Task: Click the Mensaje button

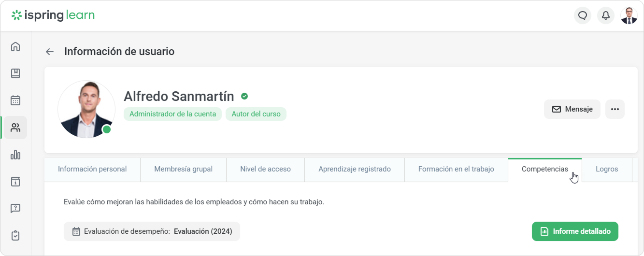Action: pyautogui.click(x=572, y=109)
